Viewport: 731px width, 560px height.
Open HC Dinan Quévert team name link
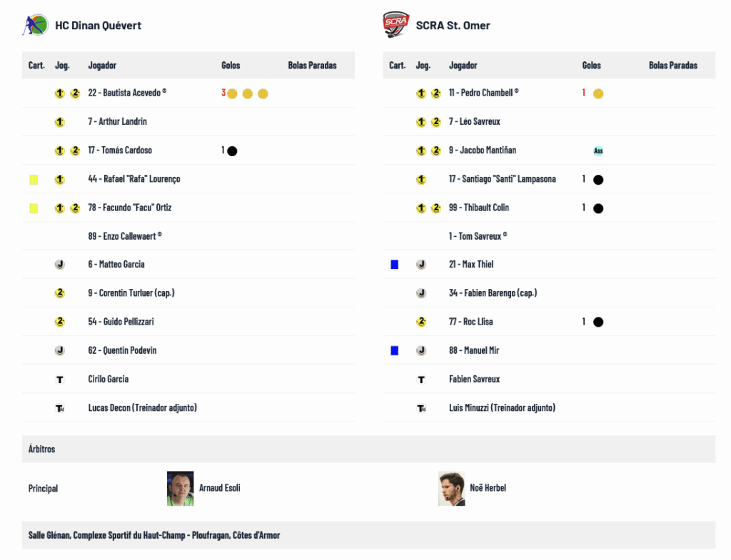point(98,26)
